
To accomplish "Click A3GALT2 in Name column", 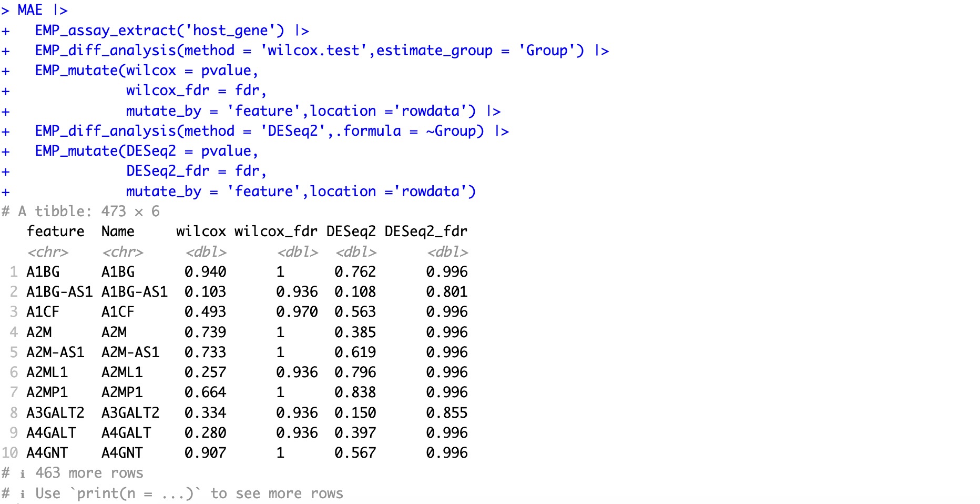I will (130, 412).
